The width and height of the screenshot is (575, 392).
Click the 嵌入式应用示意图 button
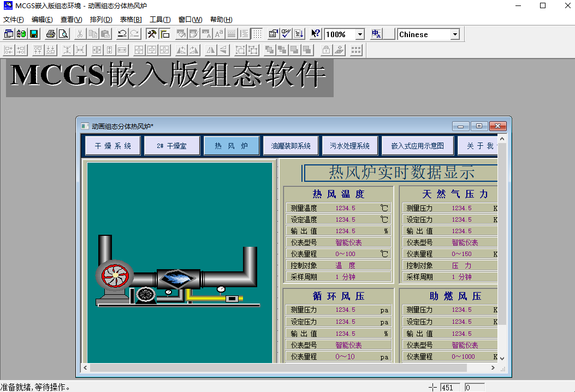pyautogui.click(x=418, y=146)
